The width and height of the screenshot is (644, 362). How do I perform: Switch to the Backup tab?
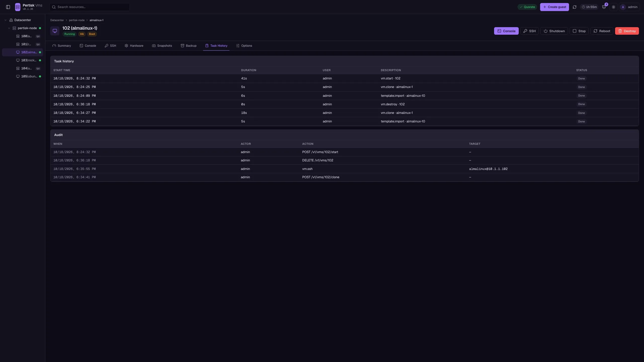189,46
